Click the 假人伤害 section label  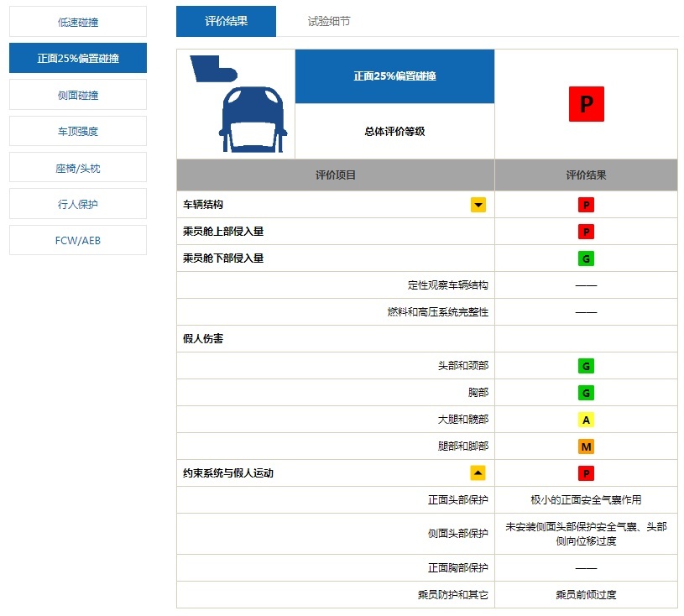click(x=203, y=338)
